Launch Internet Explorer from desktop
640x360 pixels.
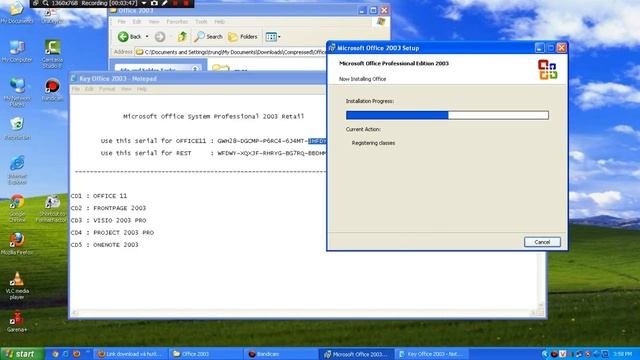coord(17,169)
